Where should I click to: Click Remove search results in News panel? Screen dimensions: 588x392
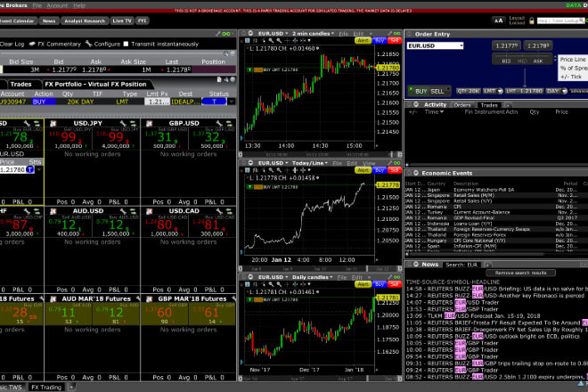coord(520,274)
